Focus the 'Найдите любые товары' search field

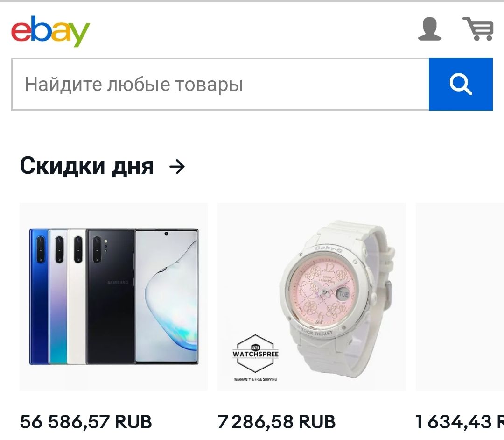[x=220, y=84]
